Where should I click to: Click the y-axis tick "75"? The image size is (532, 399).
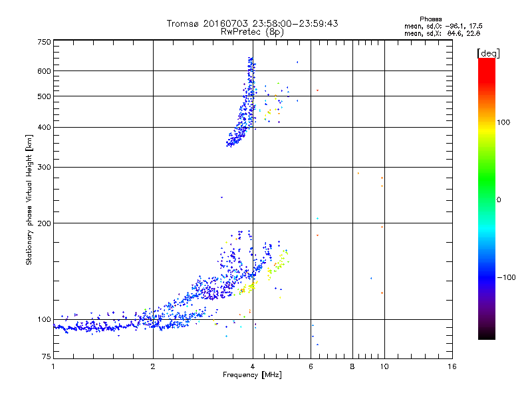[47, 356]
